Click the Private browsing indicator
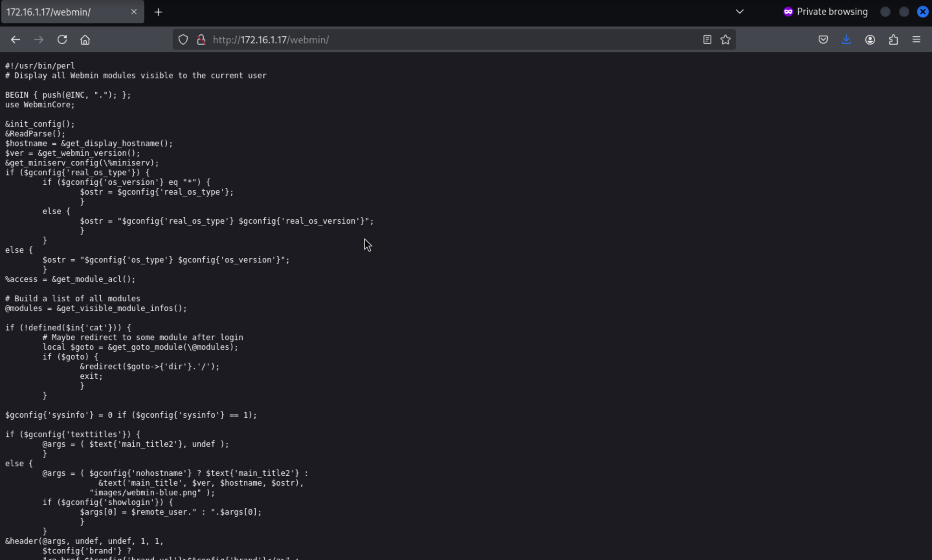This screenshot has width=932, height=560. [826, 12]
